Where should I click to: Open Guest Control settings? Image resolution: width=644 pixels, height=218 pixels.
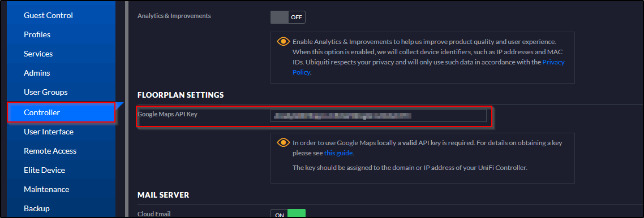49,15
